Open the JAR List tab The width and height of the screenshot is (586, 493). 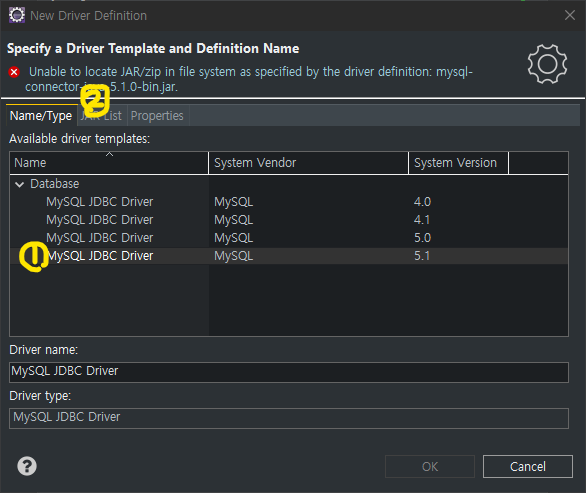(x=102, y=116)
